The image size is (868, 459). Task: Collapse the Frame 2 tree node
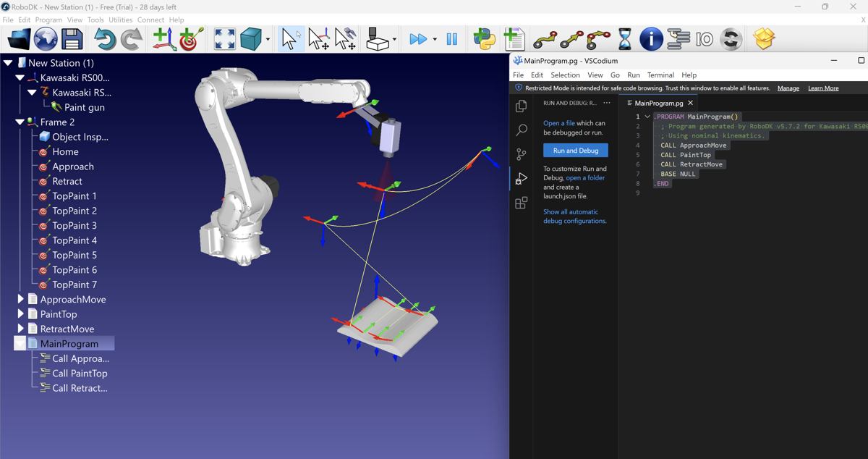click(20, 122)
